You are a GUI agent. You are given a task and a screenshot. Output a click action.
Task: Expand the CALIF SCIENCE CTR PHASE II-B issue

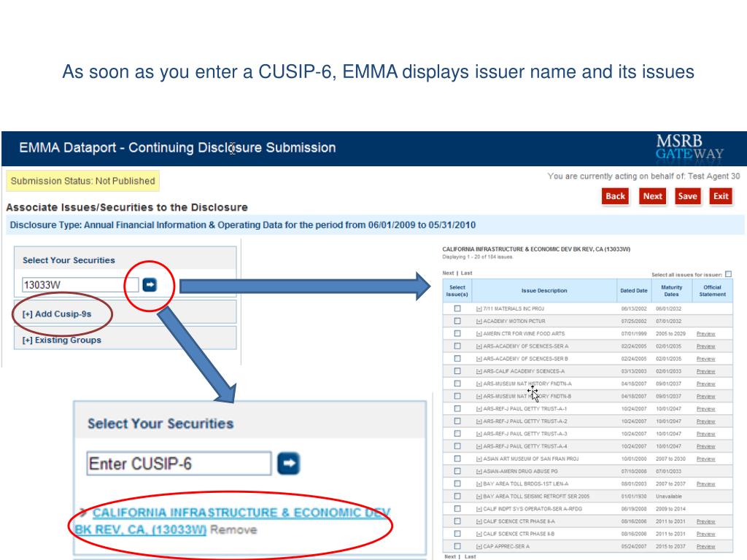479,534
